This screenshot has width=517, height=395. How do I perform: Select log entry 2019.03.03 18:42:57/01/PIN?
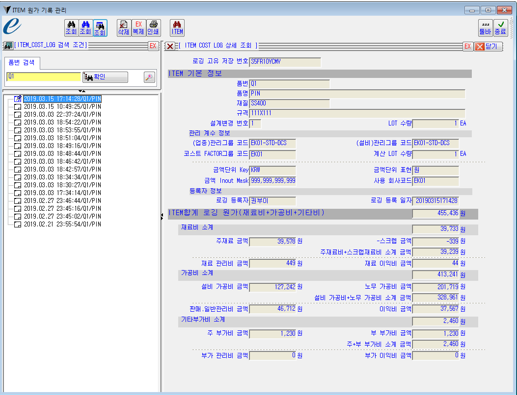[62, 169]
